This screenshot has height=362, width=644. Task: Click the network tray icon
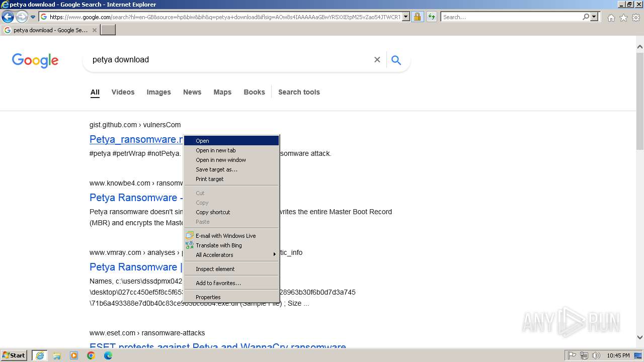point(584,355)
